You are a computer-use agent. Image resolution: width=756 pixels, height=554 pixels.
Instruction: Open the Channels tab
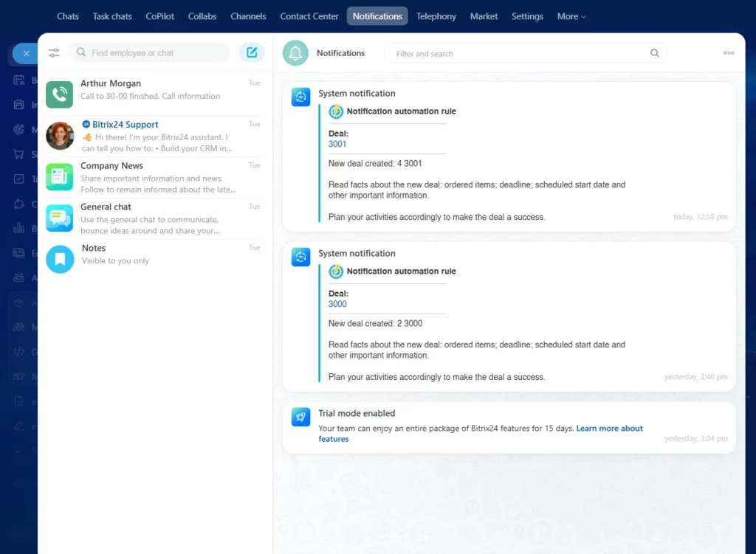pyautogui.click(x=248, y=16)
